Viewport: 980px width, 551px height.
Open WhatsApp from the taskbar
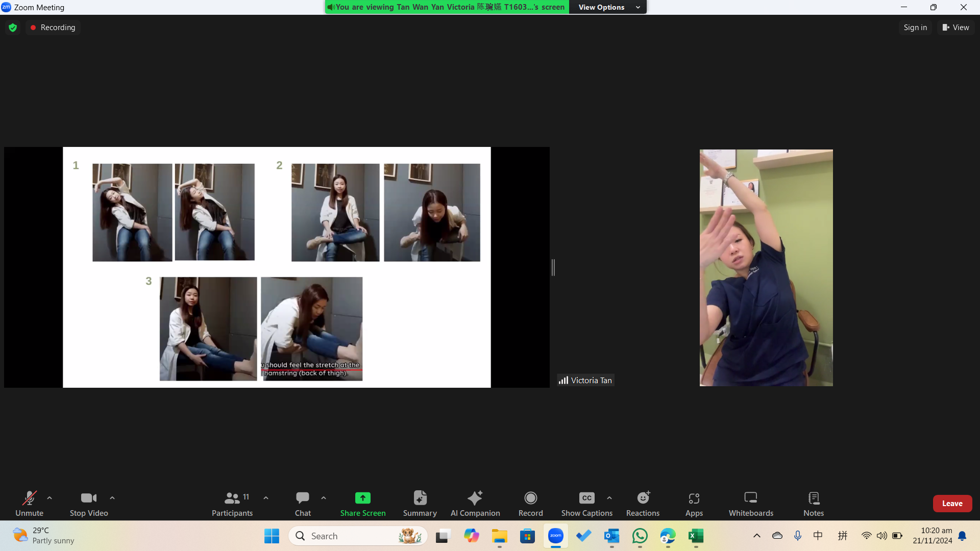click(x=640, y=536)
